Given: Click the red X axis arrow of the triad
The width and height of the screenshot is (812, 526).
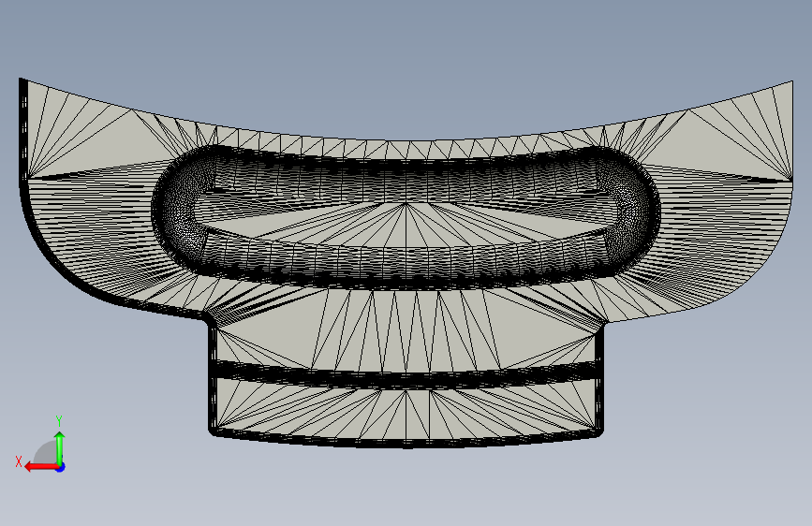Looking at the screenshot, I should 41,467.
